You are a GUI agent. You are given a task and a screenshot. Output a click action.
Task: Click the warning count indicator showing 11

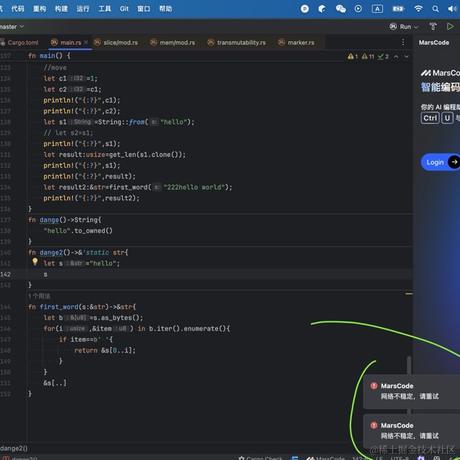(x=368, y=57)
